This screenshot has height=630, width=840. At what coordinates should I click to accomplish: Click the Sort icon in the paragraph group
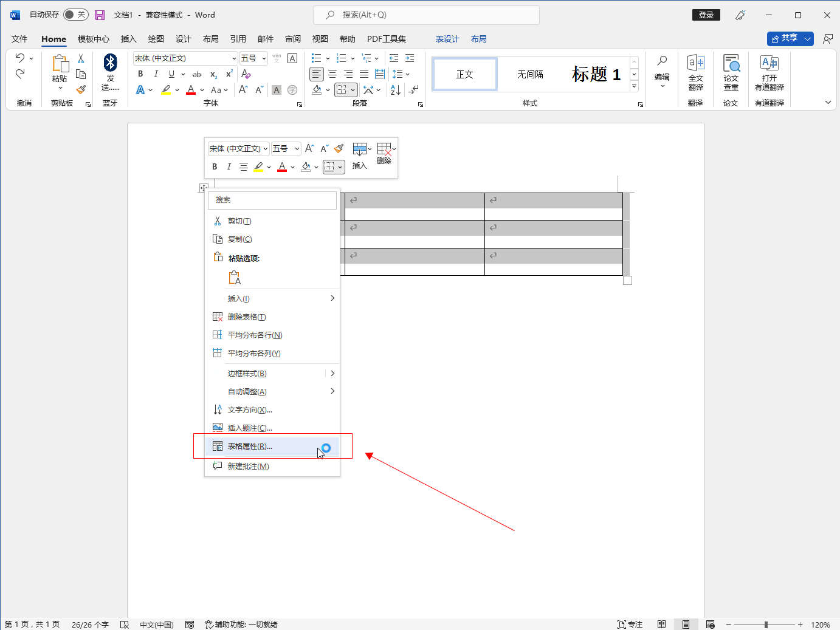coord(395,90)
